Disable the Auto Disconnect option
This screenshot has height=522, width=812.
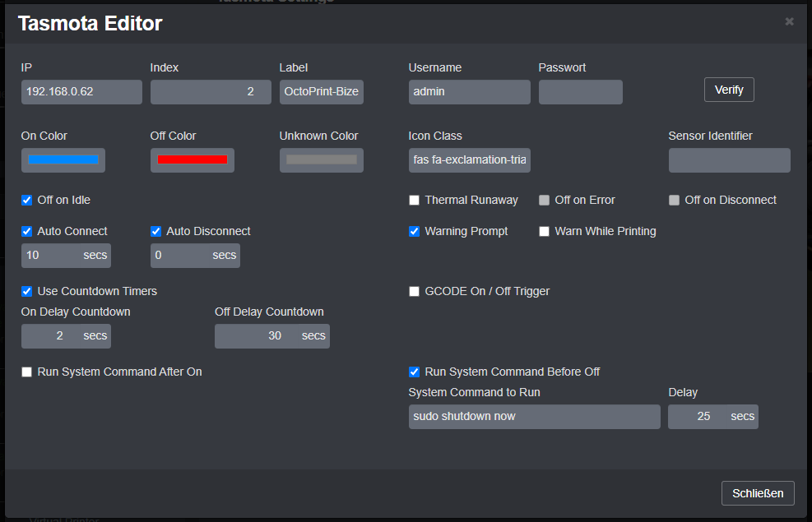tap(155, 231)
